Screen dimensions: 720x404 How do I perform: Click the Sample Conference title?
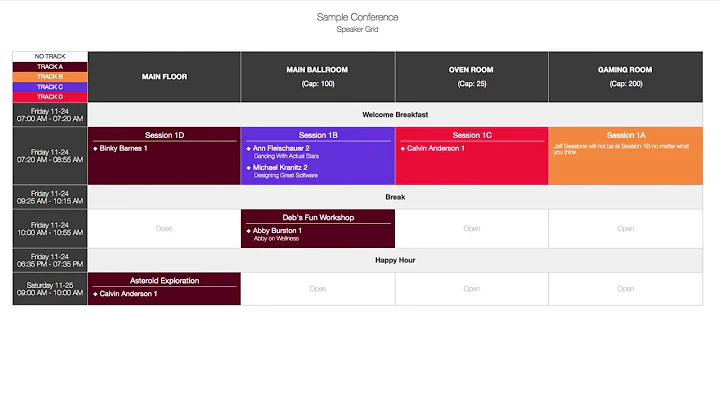tap(357, 17)
